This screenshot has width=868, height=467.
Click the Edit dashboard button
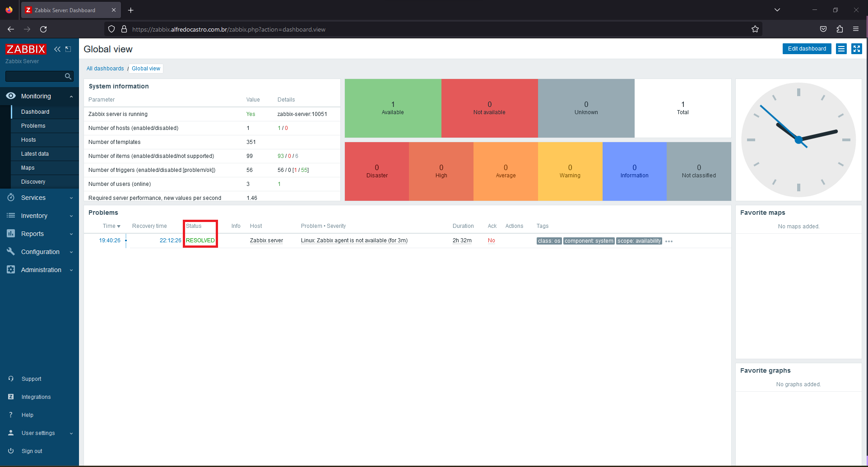pos(807,49)
